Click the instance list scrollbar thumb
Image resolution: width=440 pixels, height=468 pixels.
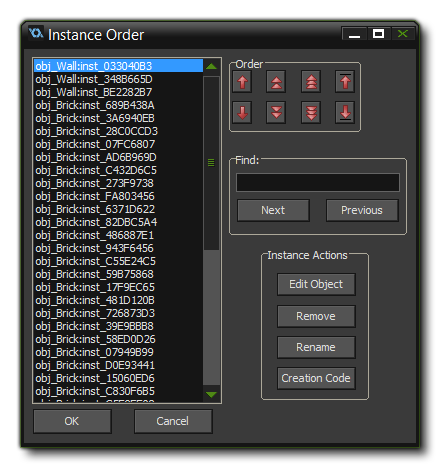[x=211, y=163]
